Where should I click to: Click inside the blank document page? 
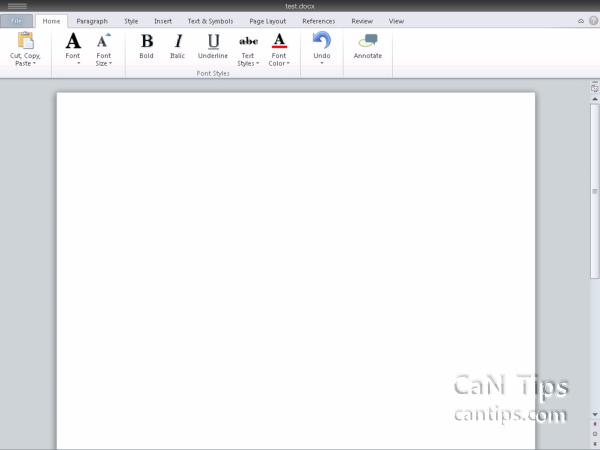coord(296,271)
